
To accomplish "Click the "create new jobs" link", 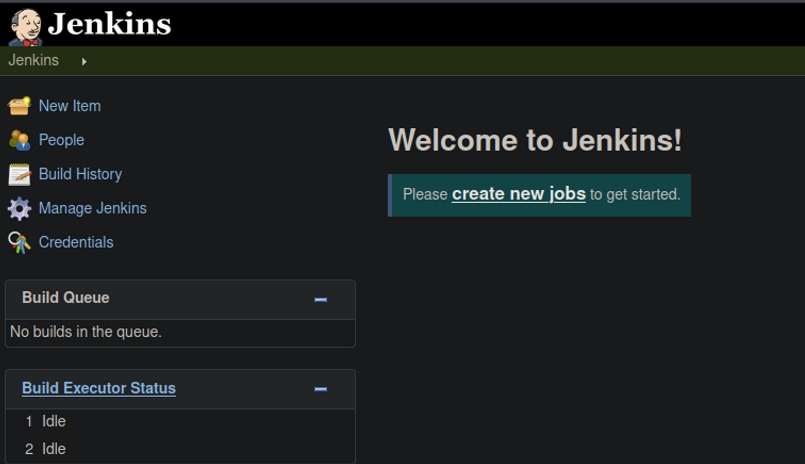I will 518,194.
